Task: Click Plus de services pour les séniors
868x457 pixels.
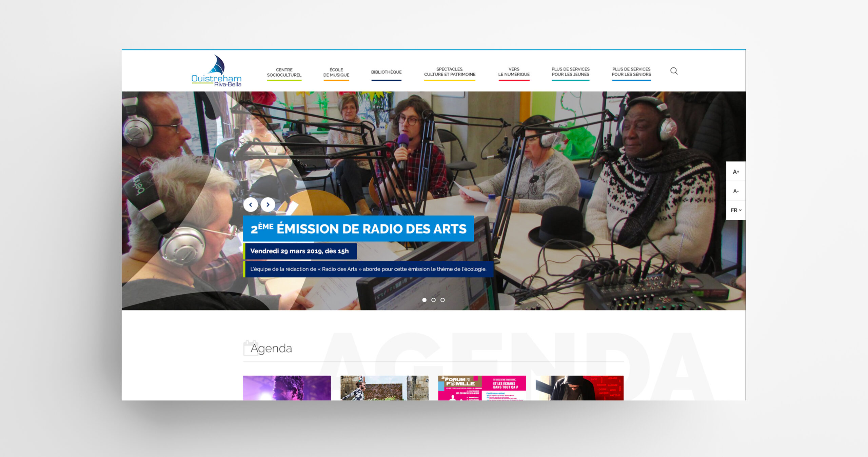Action: click(x=631, y=72)
